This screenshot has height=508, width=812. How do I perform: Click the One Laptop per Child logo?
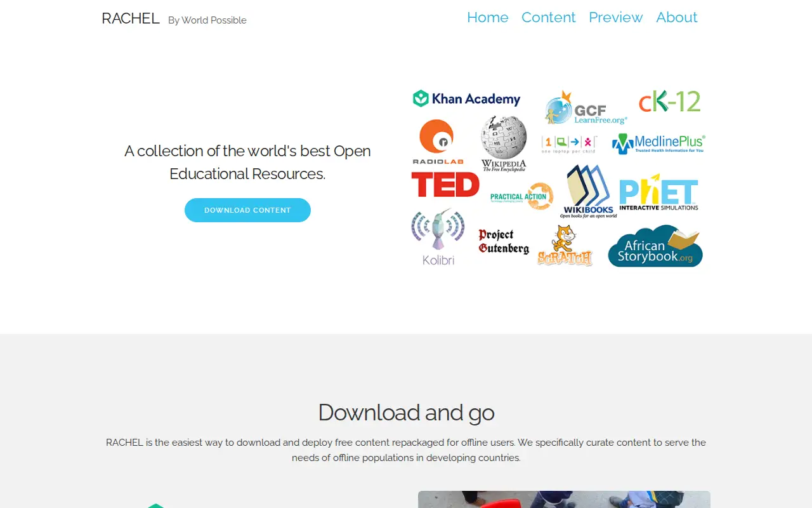point(569,144)
